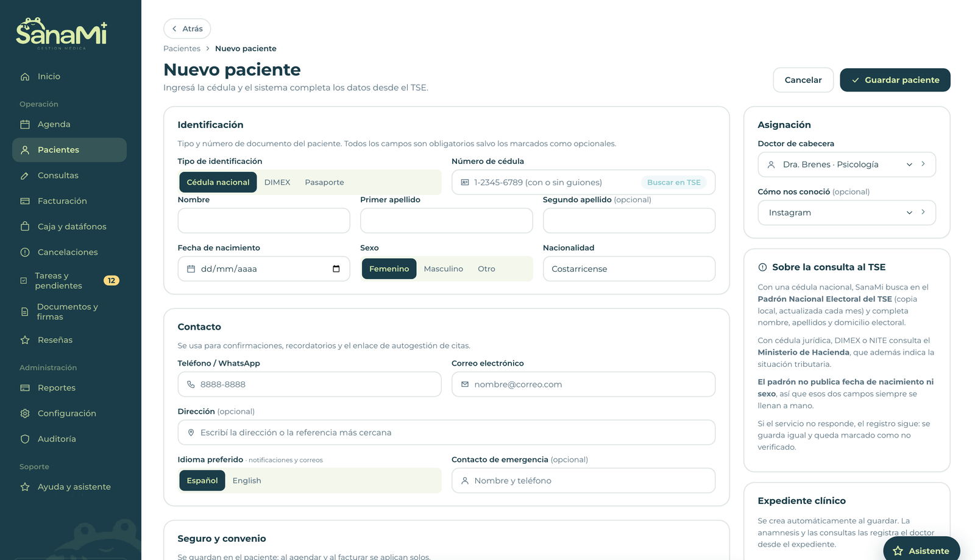The image size is (975, 560).
Task: Click the Nacionalidad field
Action: 629,269
